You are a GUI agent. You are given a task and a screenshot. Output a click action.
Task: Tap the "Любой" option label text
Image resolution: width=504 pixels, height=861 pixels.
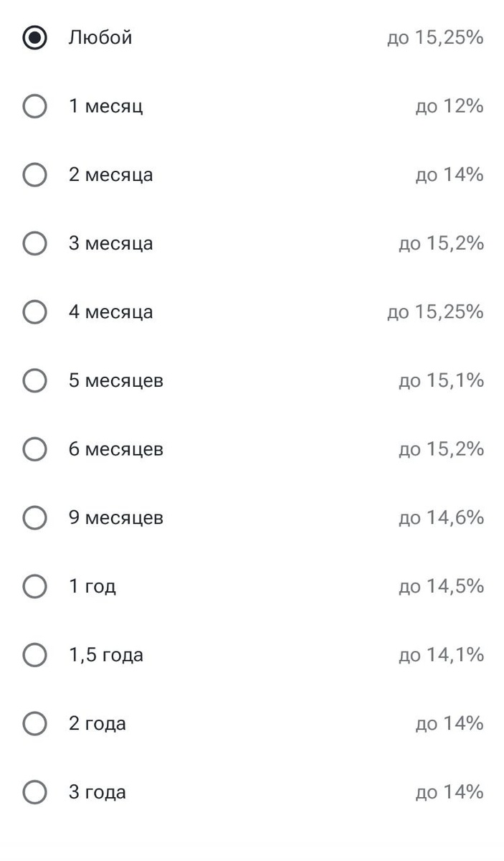pos(100,38)
